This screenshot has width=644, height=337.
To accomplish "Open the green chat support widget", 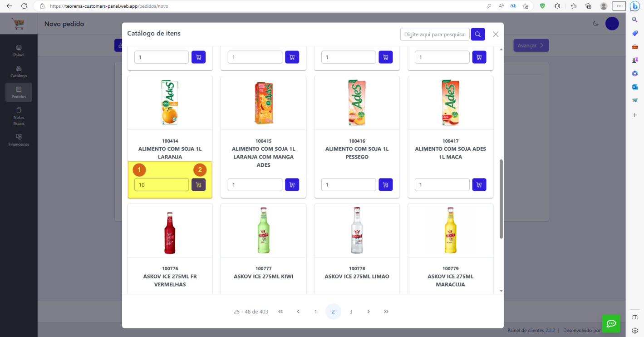I will [611, 323].
